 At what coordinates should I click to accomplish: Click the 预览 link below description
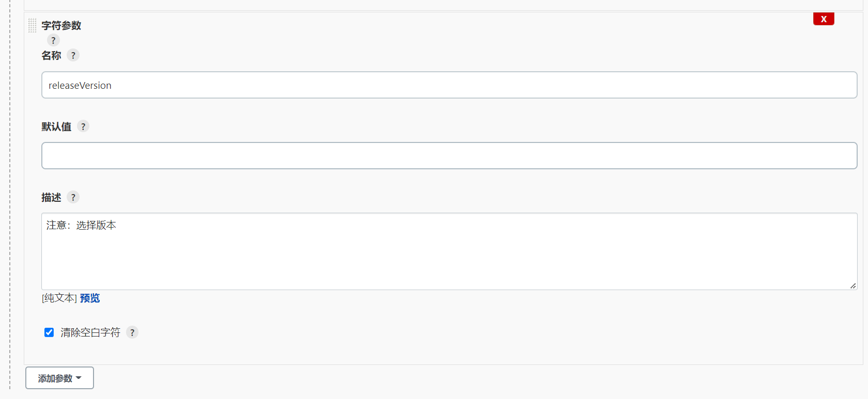90,298
